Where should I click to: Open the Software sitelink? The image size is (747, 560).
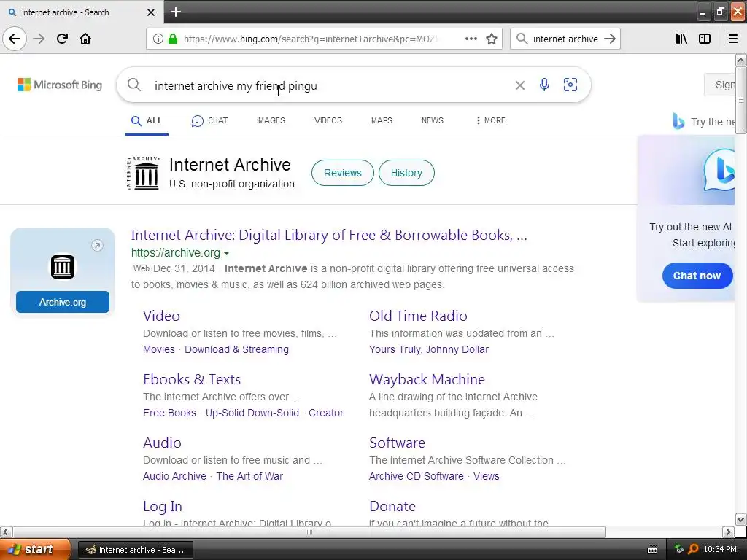pyautogui.click(x=397, y=443)
